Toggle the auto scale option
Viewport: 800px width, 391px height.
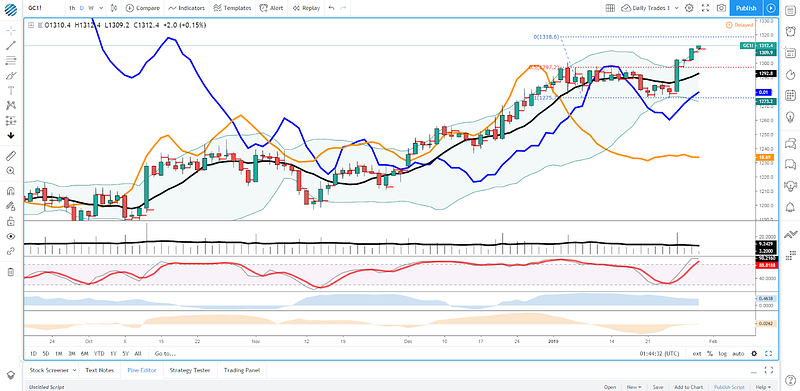pos(738,353)
